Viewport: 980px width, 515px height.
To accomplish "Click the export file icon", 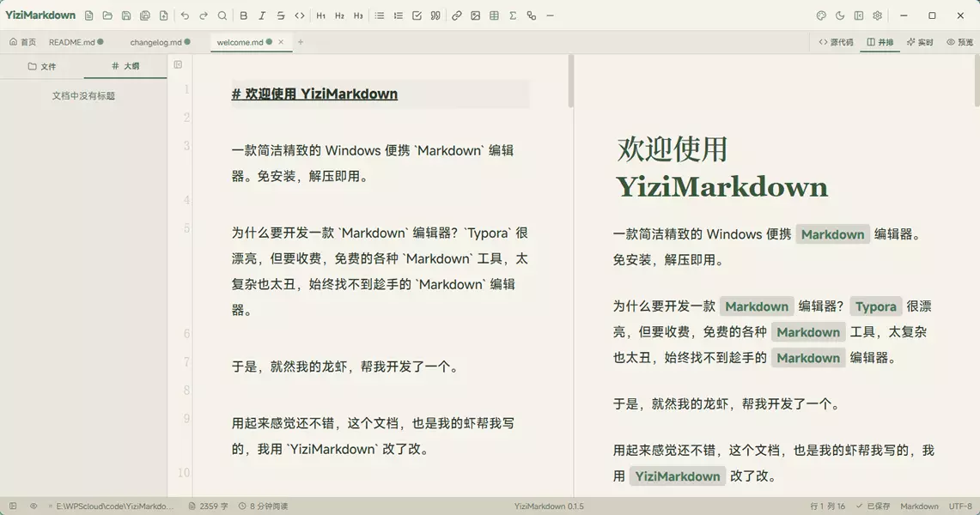I will [x=164, y=15].
